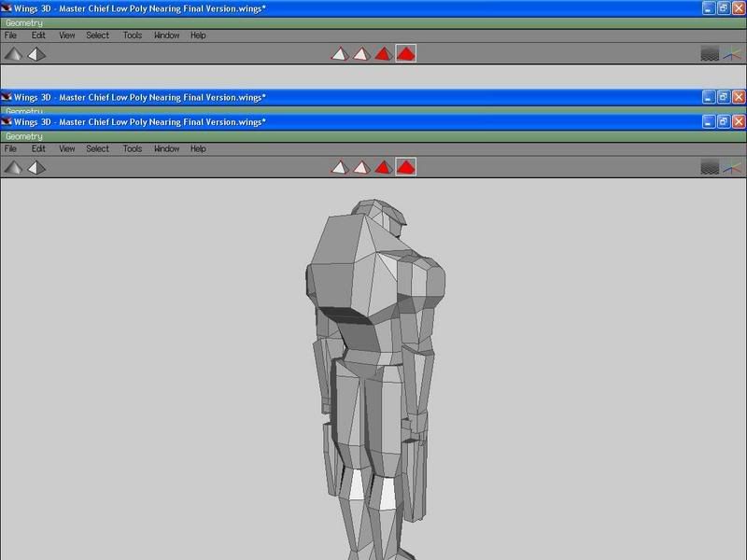Screen dimensions: 747x560
Task: Click Wings 3D app icon in top title bar
Action: (x=7, y=8)
